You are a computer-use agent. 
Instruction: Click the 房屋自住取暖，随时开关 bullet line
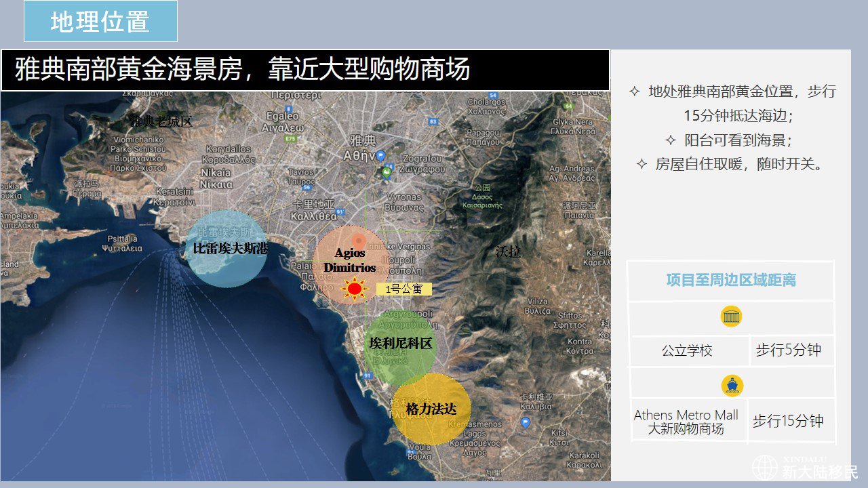tap(729, 164)
